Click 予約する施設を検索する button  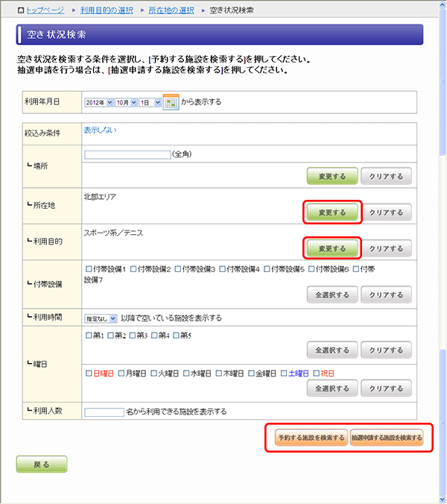311,438
